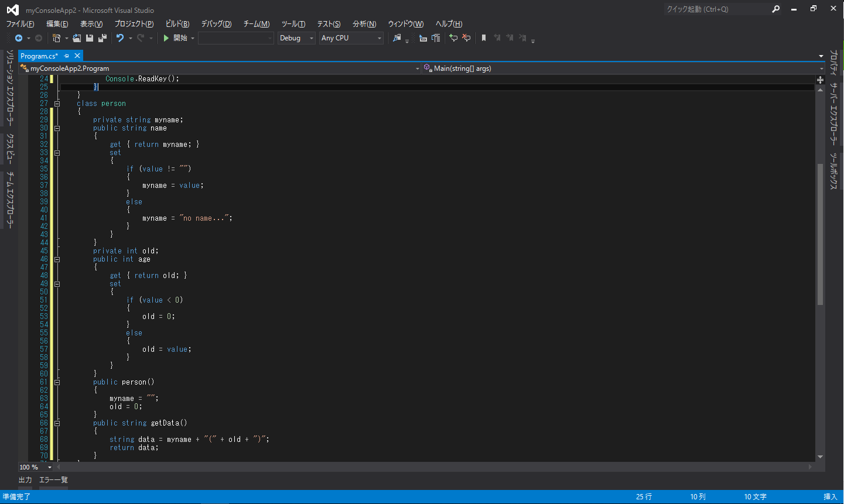Click the New Project toolbar icon
This screenshot has height=504, width=844.
57,38
